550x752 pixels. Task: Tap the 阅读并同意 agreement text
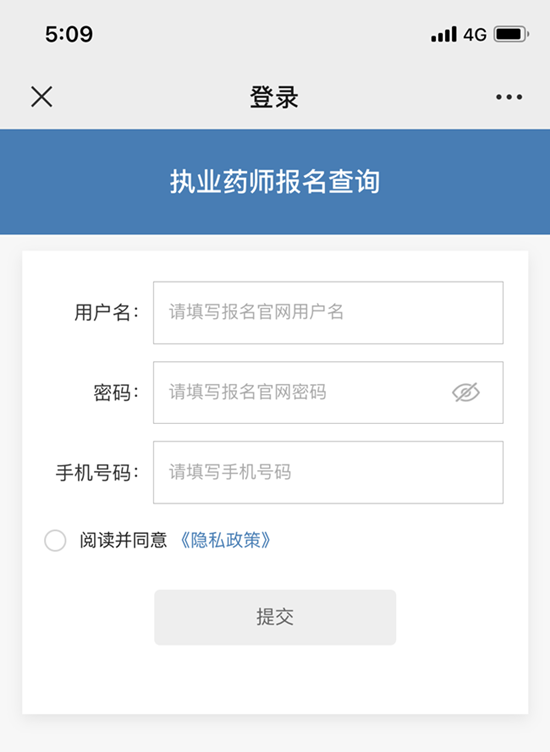coord(123,540)
